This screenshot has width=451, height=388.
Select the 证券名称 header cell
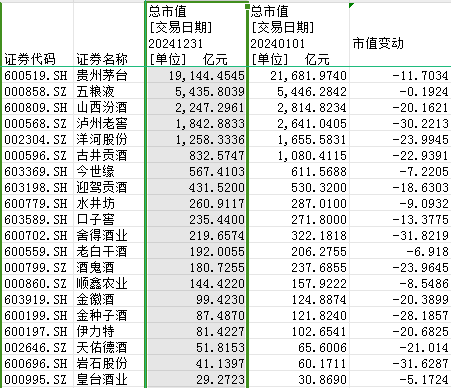(x=109, y=35)
